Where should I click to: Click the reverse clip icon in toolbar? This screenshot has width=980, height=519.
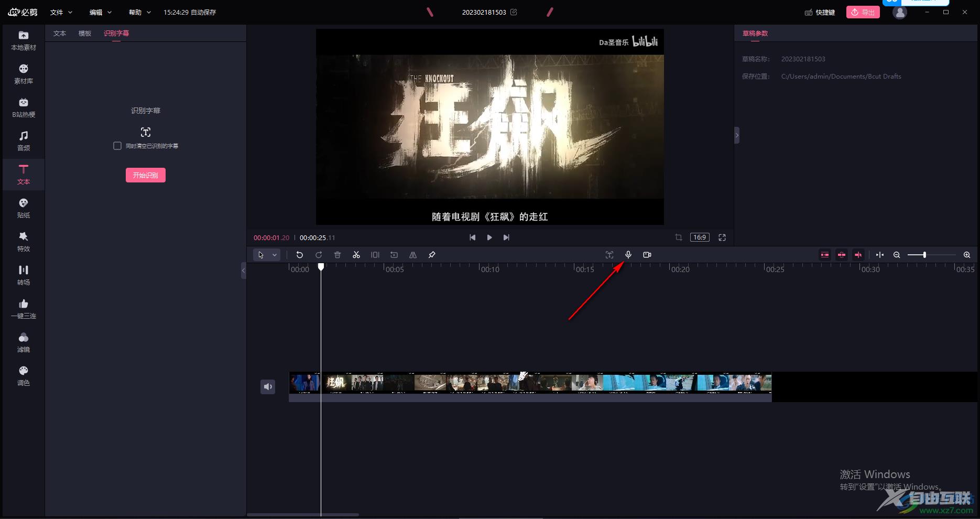(394, 255)
